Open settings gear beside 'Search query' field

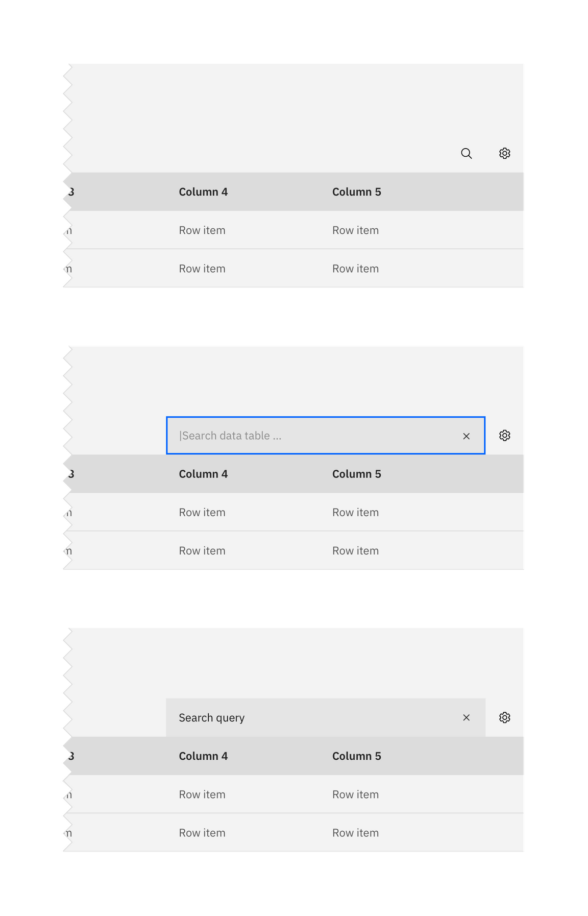point(504,717)
